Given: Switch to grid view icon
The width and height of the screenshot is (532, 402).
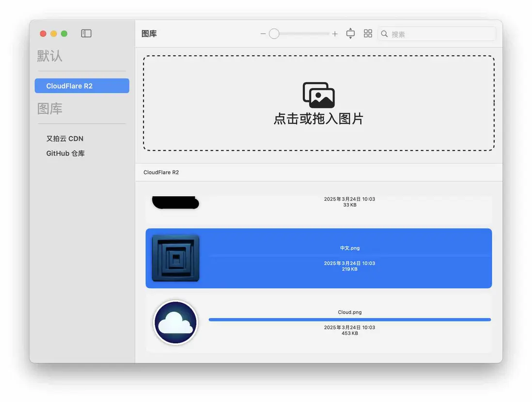Looking at the screenshot, I should (x=368, y=33).
